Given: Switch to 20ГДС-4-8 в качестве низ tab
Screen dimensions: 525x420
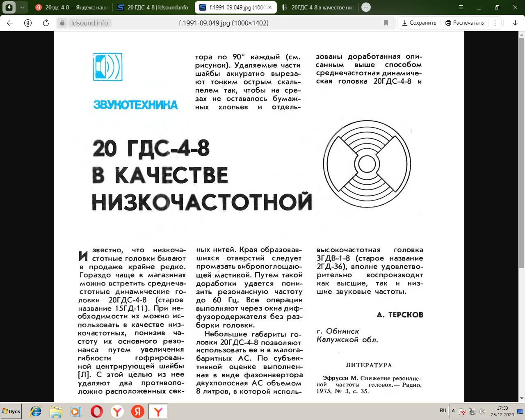Looking at the screenshot, I should click(x=318, y=7).
